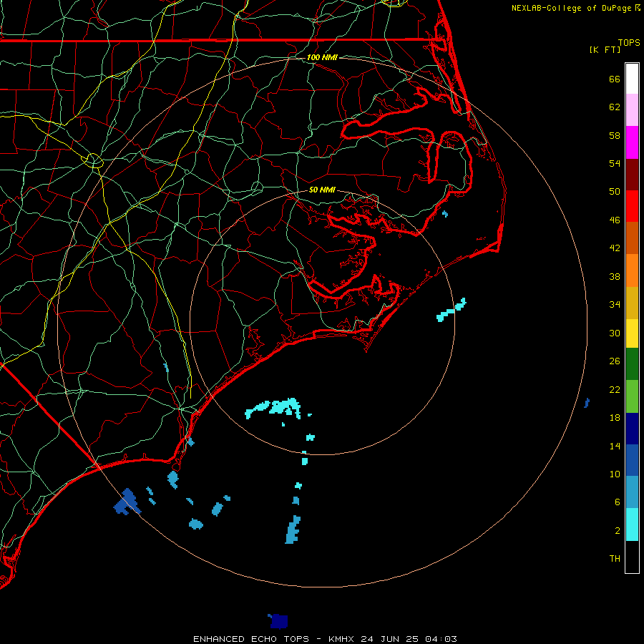Click the 6 legend value
This screenshot has width=644, height=644.
pos(618,502)
